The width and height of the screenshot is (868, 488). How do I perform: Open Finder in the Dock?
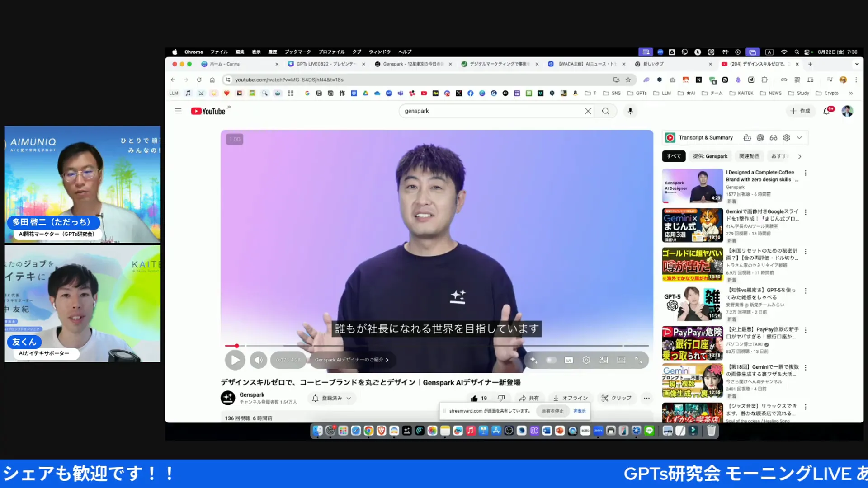(318, 431)
